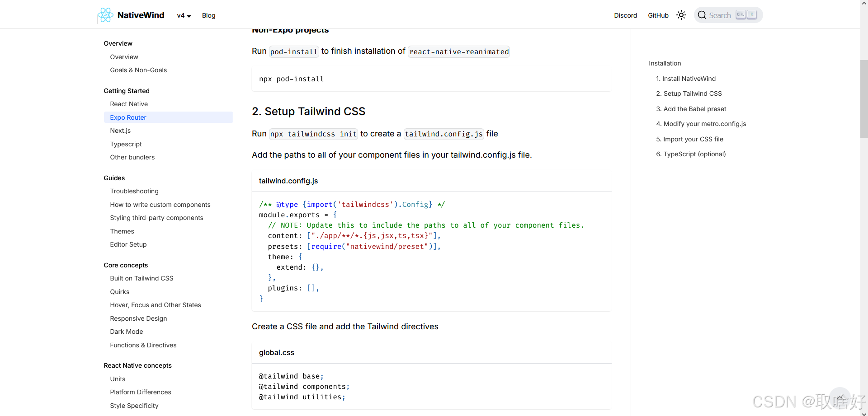Open Editor Setup guide
Image resolution: width=868 pixels, height=416 pixels.
[128, 244]
